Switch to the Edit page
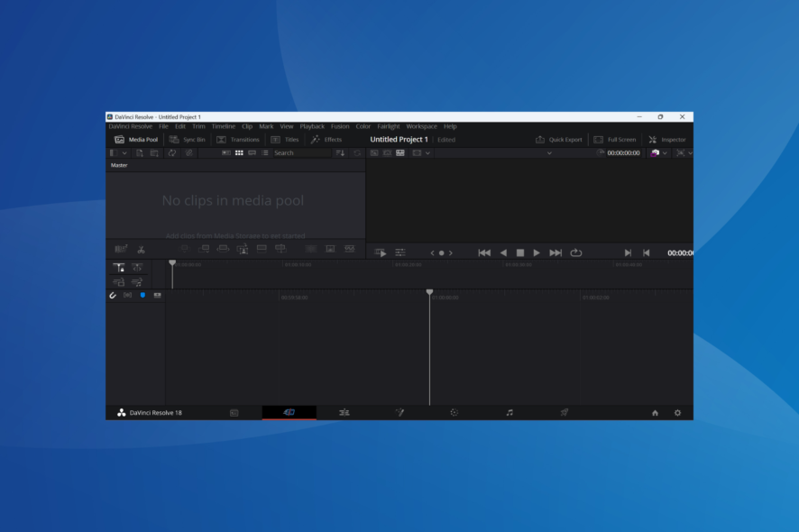The width and height of the screenshot is (799, 532). point(344,412)
